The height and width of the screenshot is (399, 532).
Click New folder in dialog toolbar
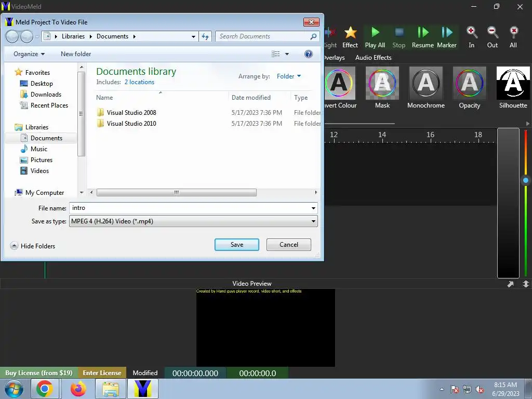[76, 54]
